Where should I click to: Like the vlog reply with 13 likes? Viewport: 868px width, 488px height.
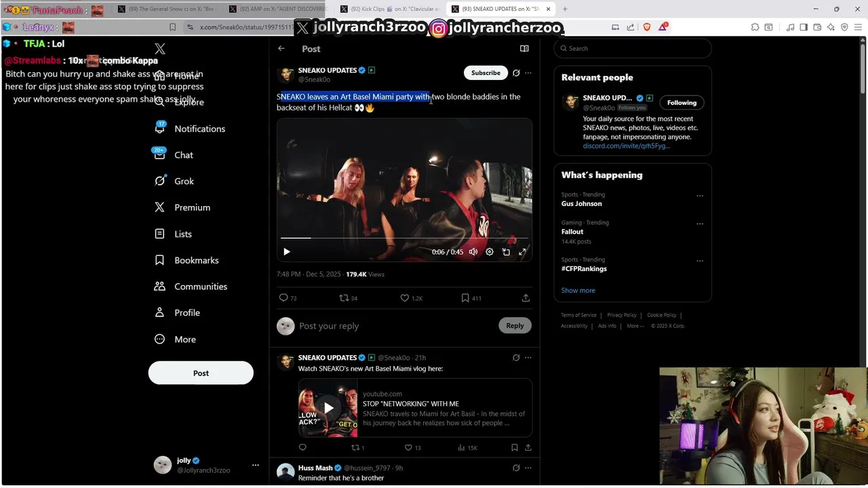pyautogui.click(x=413, y=447)
